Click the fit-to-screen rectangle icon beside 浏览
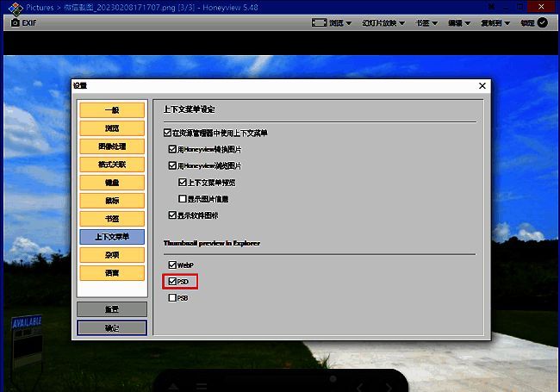560x392 pixels. click(x=319, y=23)
